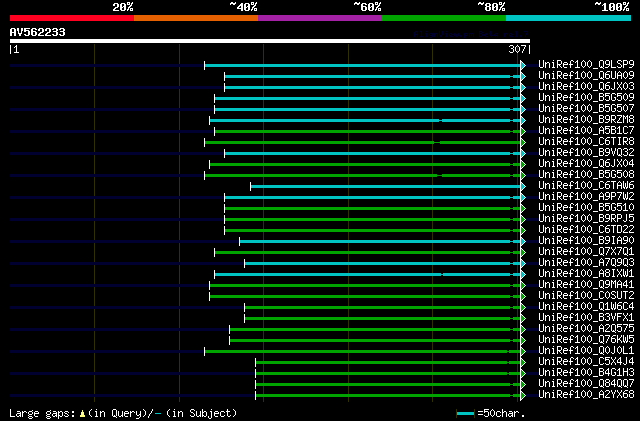Click the green arrowhead ending the UniRef100_C6TIR8 alignment

[x=523, y=143]
